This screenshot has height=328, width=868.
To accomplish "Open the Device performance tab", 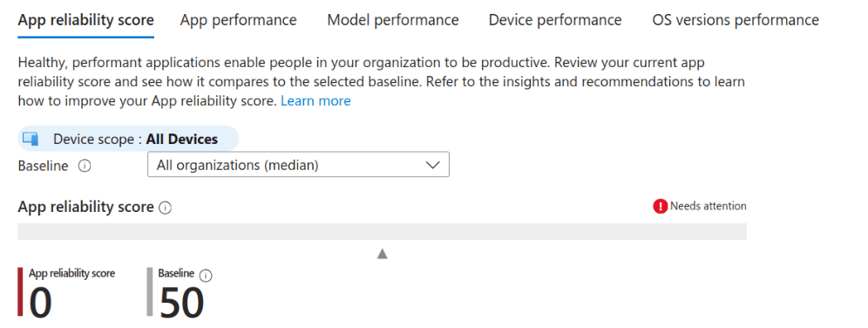I will coord(555,21).
